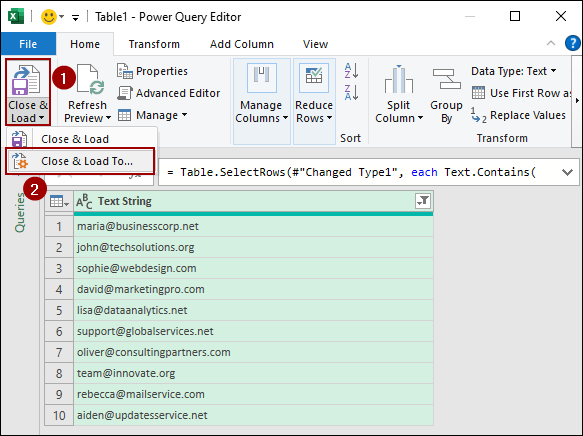Open the Customize Quick Access Toolbar arrow

pyautogui.click(x=75, y=17)
